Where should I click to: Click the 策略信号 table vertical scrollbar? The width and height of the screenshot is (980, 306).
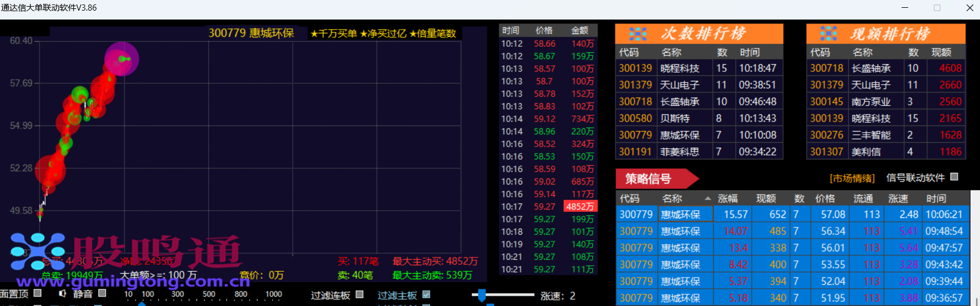coord(975,248)
